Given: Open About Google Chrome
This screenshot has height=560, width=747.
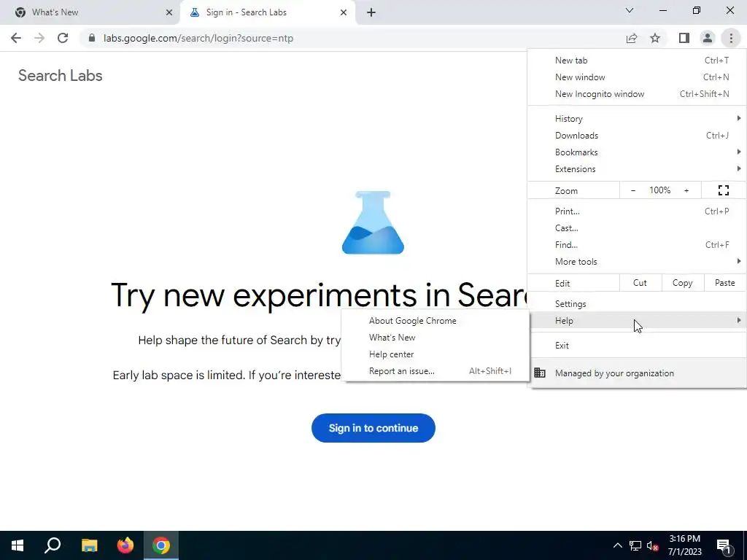Looking at the screenshot, I should [436, 321].
